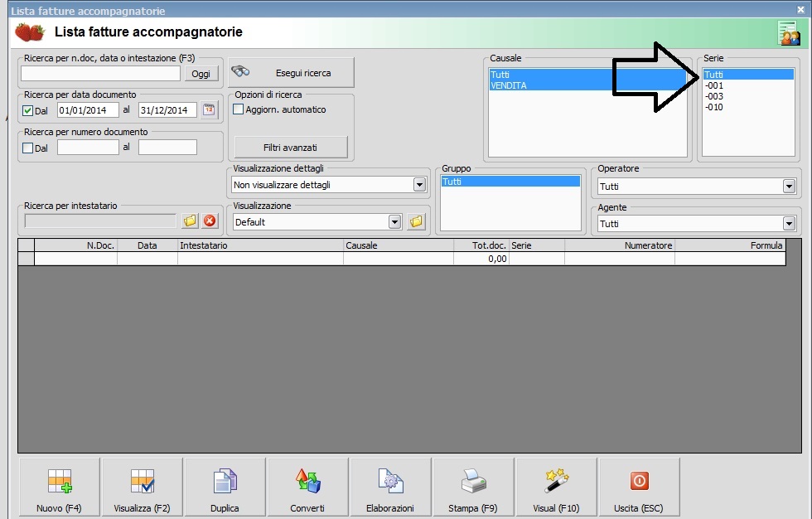The height and width of the screenshot is (519, 812).
Task: Click the Stampa (F9) printer button
Action: (x=473, y=487)
